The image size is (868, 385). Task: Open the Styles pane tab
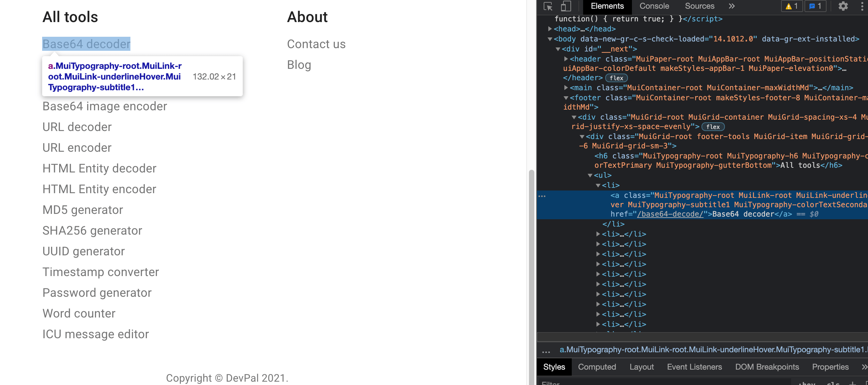pos(554,367)
